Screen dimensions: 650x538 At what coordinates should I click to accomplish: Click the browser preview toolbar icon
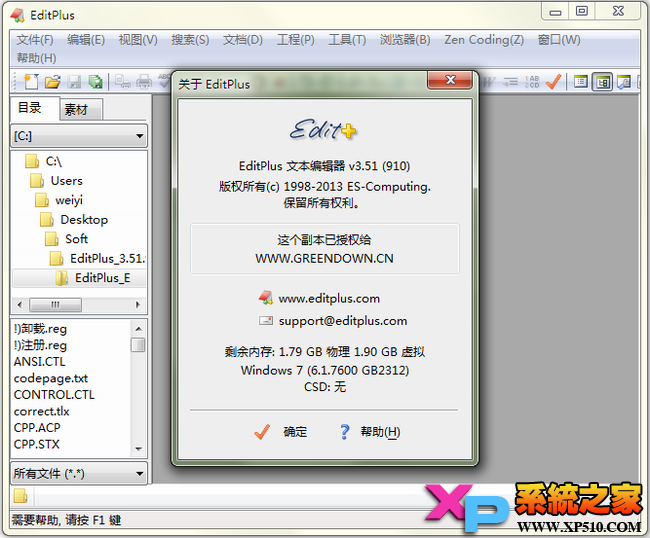point(624,82)
